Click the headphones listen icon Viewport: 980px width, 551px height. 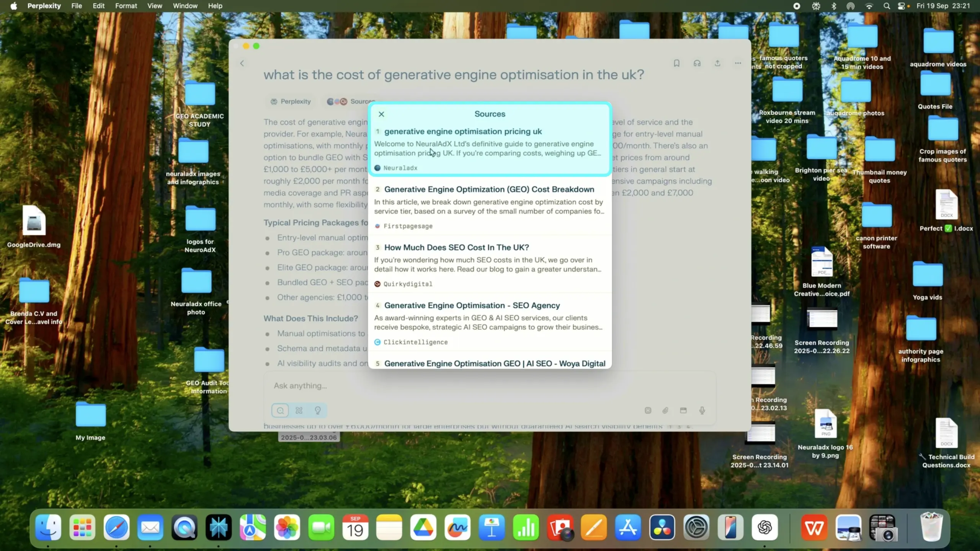pyautogui.click(x=697, y=63)
